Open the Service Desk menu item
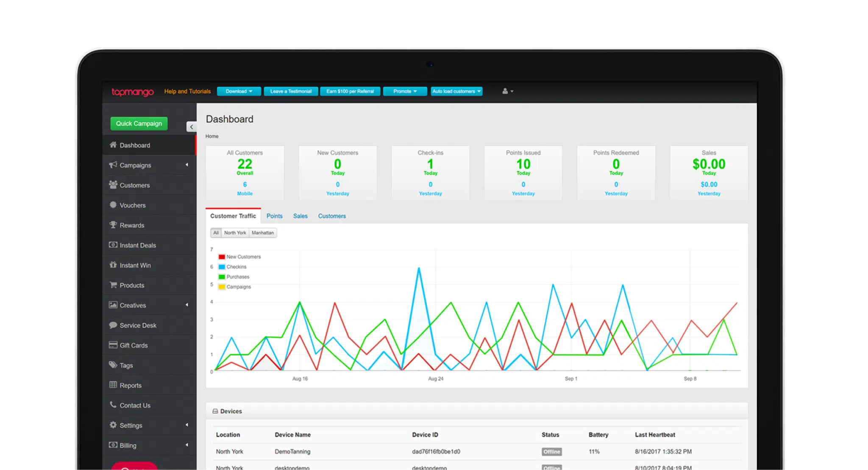 [x=149, y=325]
